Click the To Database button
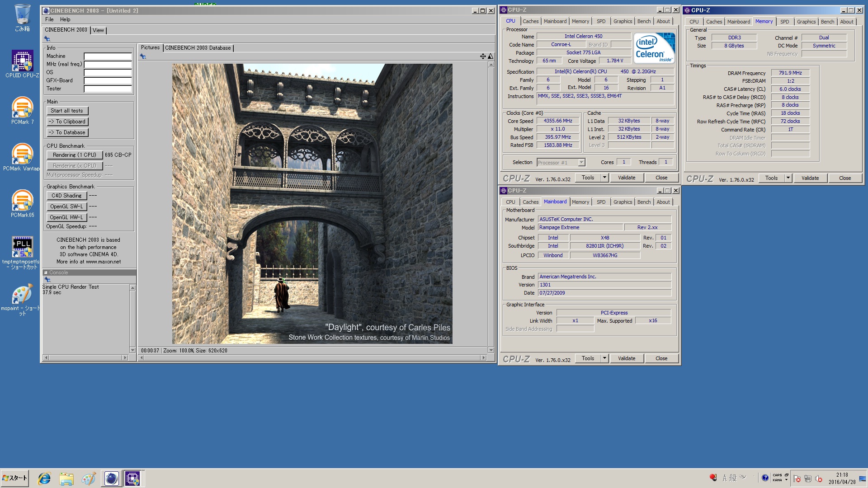This screenshot has width=868, height=488. point(67,132)
